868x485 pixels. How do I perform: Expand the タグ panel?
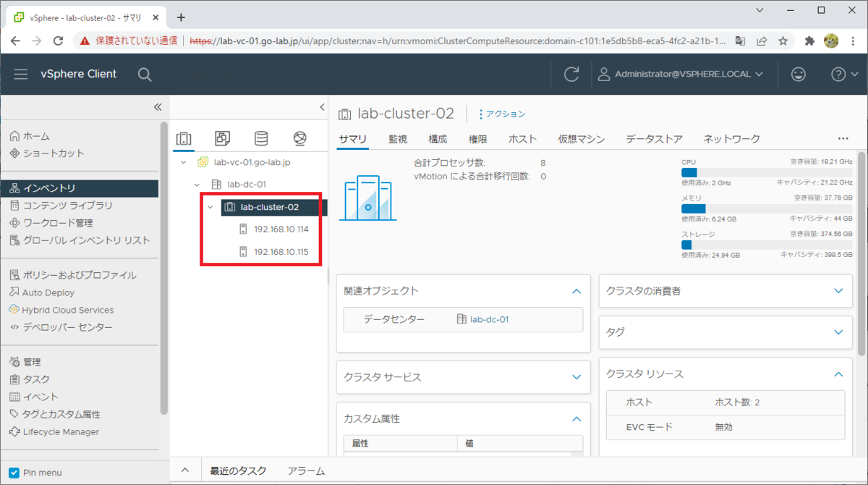coord(838,332)
